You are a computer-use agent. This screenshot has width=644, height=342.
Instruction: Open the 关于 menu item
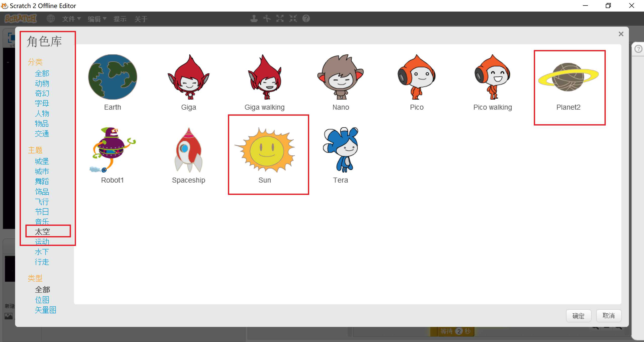click(x=141, y=19)
